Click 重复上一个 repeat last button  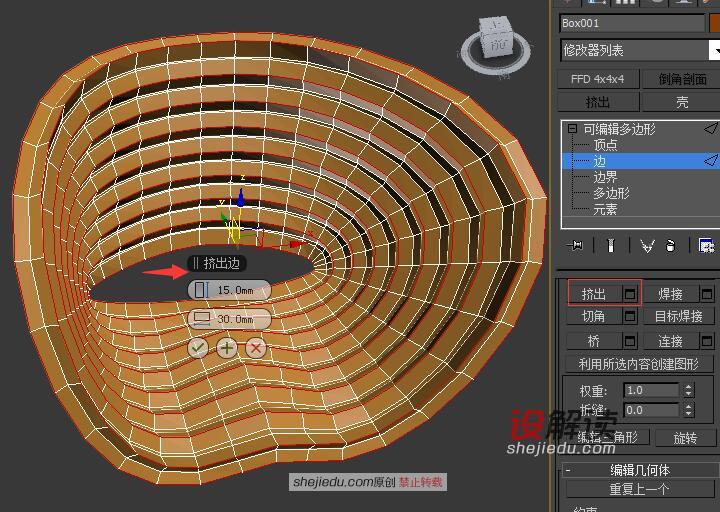639,489
